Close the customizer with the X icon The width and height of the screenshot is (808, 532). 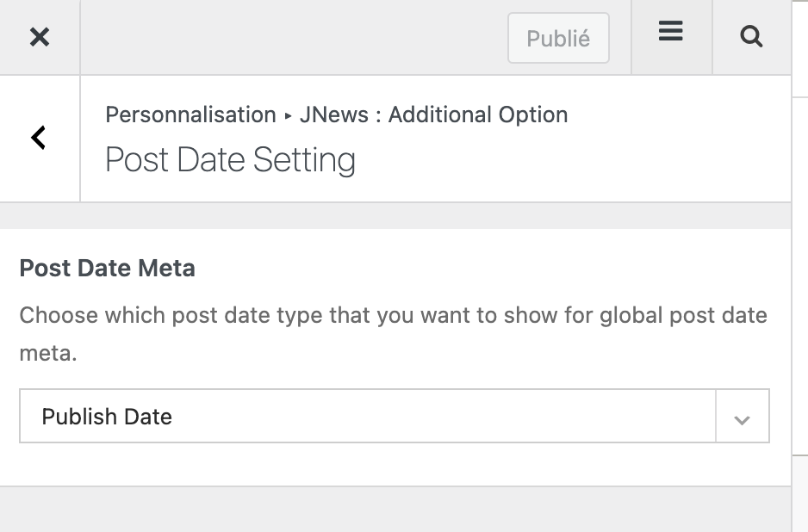coord(40,37)
